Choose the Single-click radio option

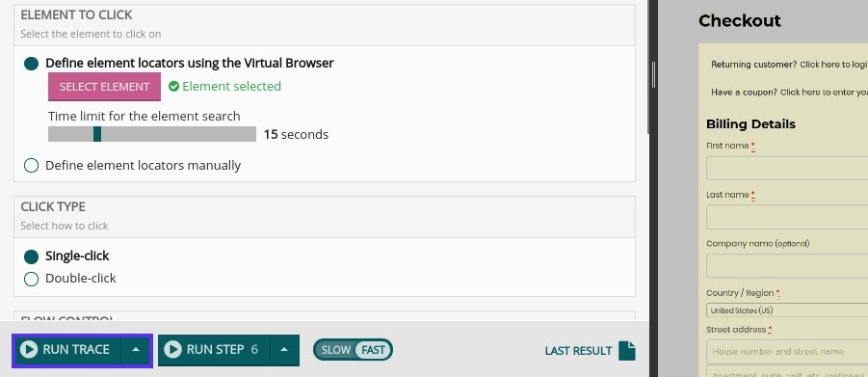tap(32, 256)
